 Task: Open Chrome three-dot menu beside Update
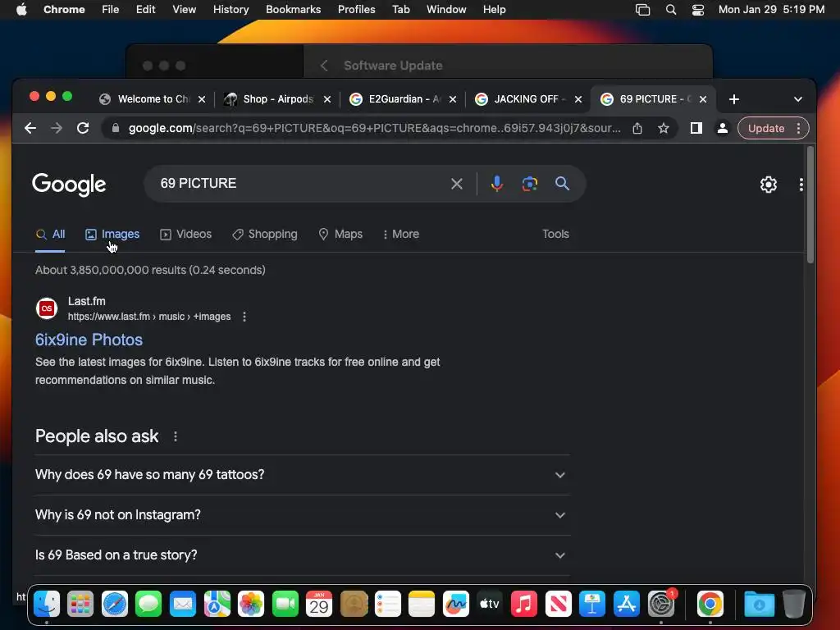tap(798, 129)
